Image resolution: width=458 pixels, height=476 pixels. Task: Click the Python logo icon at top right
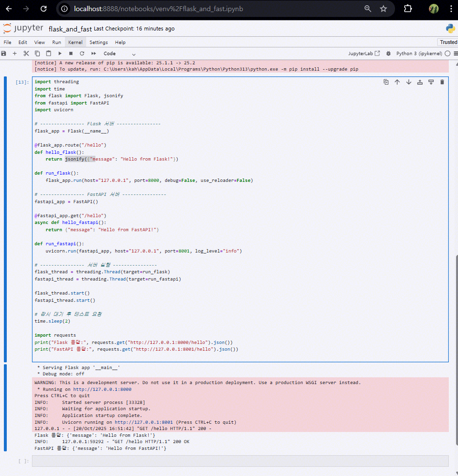tap(450, 28)
